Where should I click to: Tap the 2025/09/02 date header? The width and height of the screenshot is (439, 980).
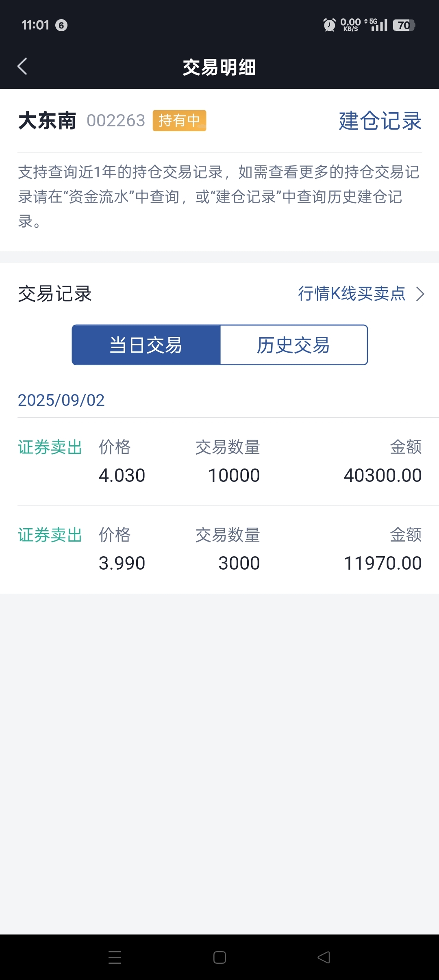[61, 400]
